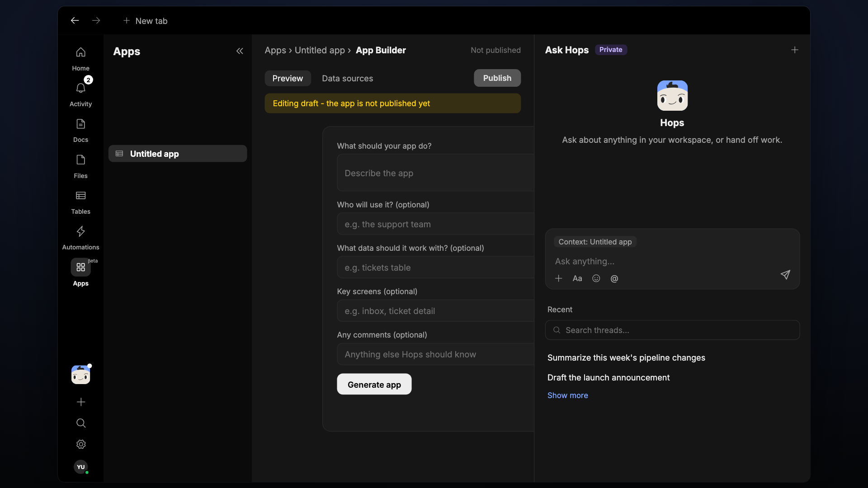Switch to the Data sources tab
868x488 pixels.
pyautogui.click(x=347, y=78)
